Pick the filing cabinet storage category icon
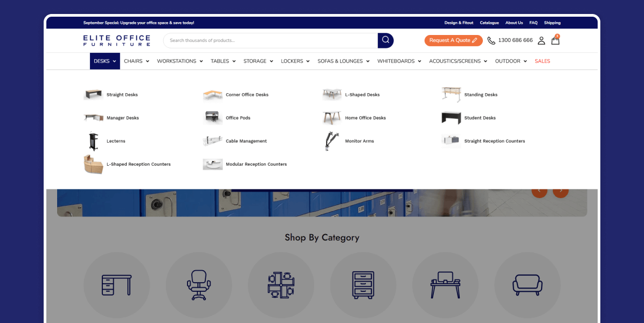The height and width of the screenshot is (323, 644). [363, 285]
